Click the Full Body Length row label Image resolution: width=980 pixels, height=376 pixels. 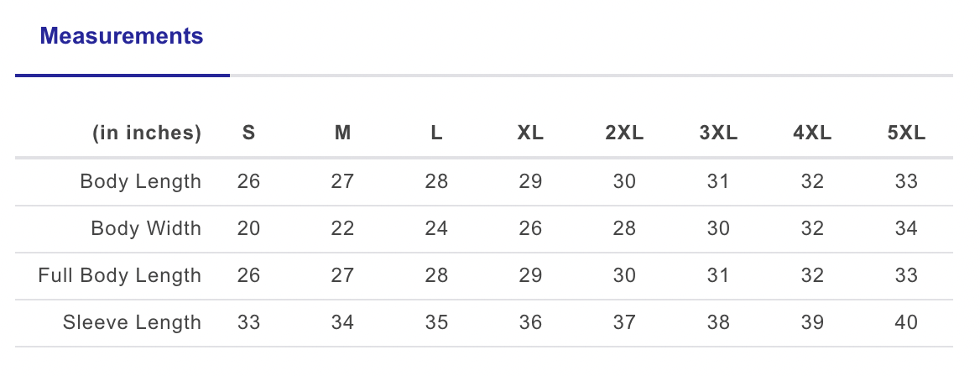point(119,275)
